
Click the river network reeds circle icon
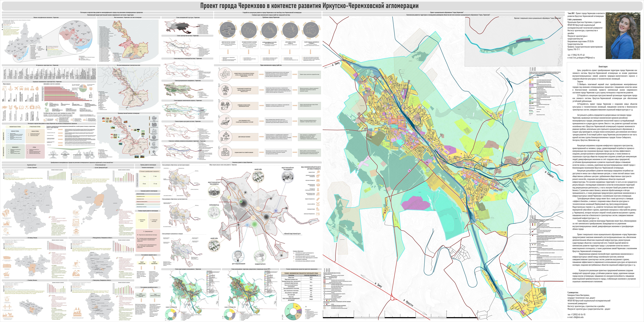[x=290, y=30]
